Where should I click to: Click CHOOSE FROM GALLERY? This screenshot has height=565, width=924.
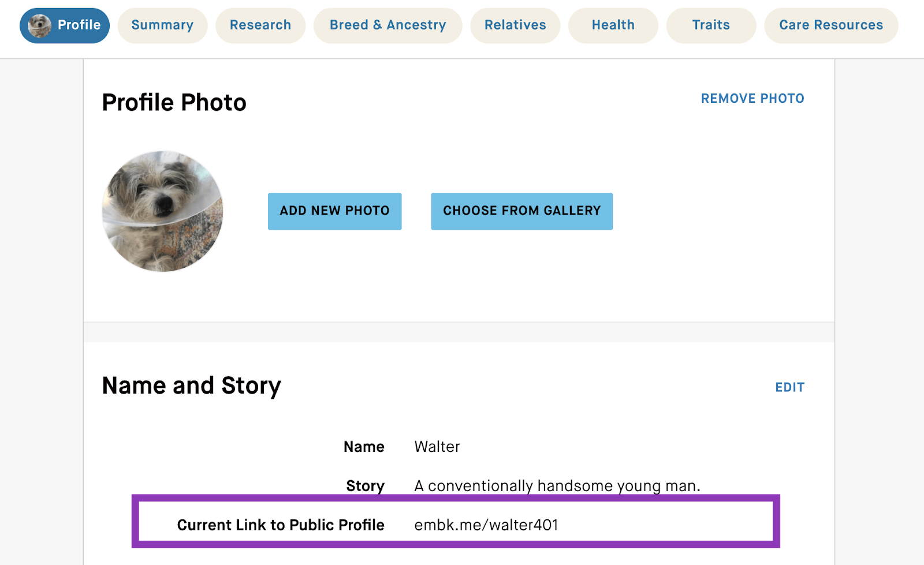(521, 211)
